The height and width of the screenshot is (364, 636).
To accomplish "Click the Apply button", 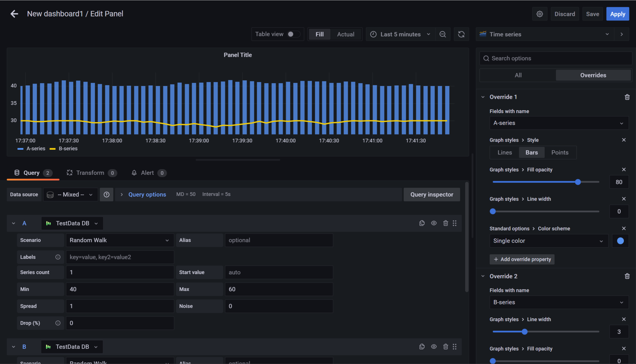I will point(617,14).
